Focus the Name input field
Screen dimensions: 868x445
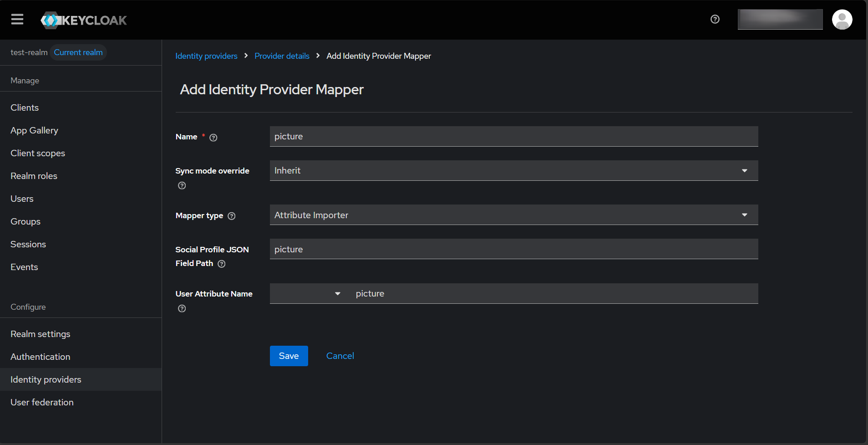tap(514, 136)
